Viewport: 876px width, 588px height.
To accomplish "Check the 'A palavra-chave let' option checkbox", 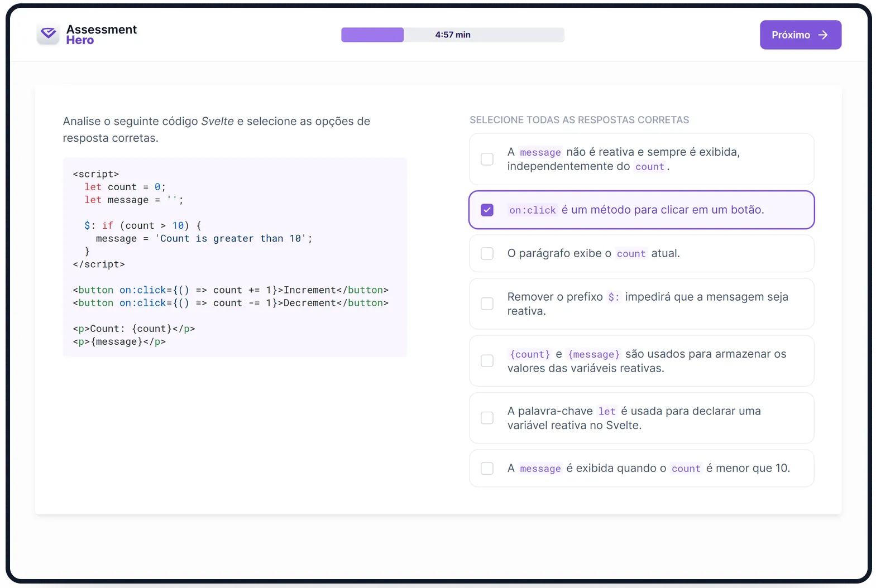I will pyautogui.click(x=487, y=418).
